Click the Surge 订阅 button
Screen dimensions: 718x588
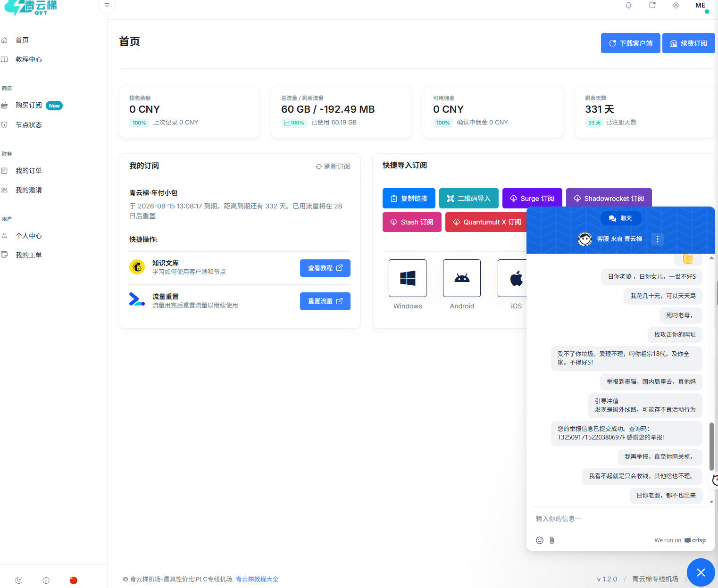[532, 199]
